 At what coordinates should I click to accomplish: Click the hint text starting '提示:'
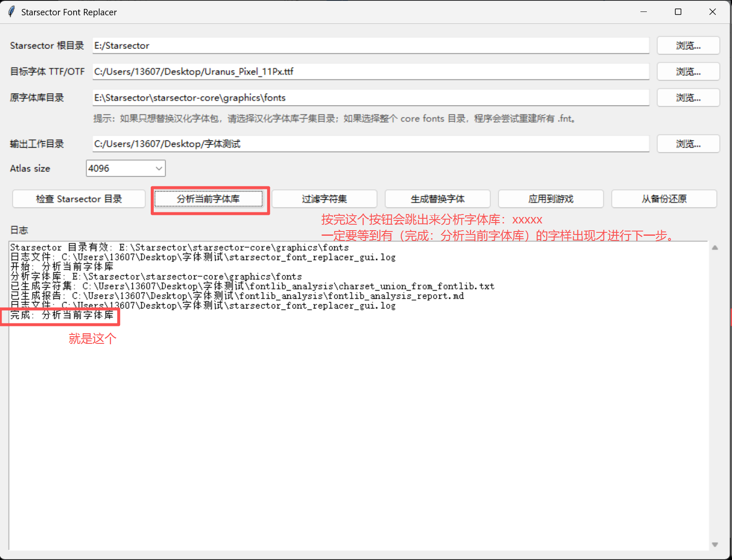coord(335,119)
